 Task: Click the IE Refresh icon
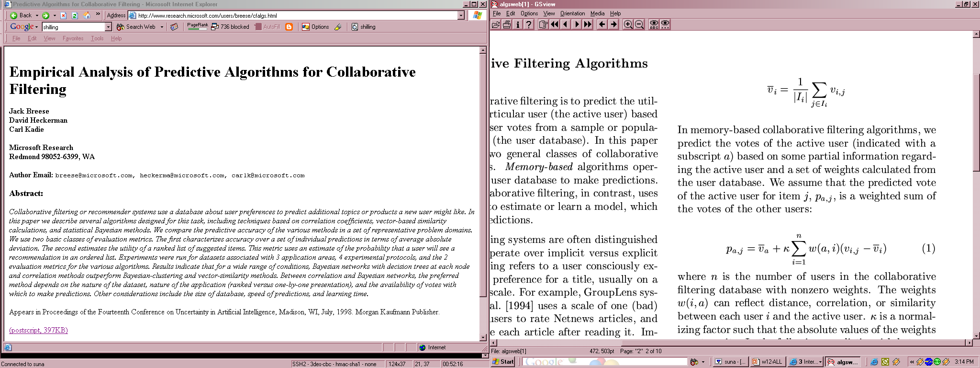pos(75,15)
